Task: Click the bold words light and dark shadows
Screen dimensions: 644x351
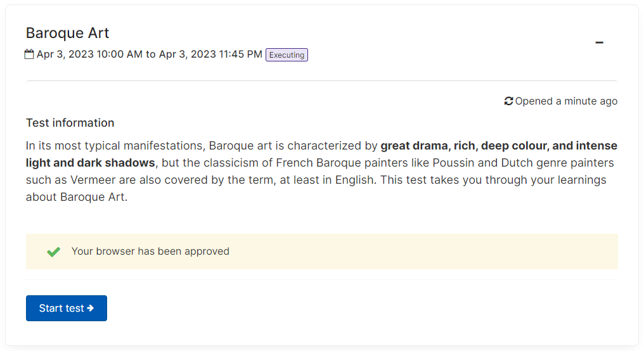Action: (91, 163)
